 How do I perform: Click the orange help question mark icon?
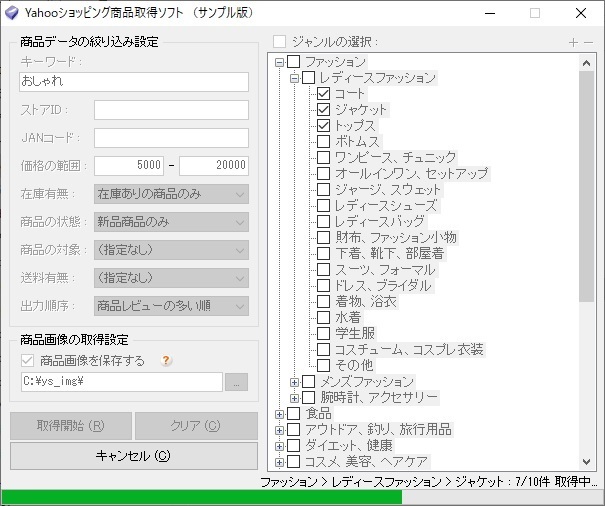166,360
